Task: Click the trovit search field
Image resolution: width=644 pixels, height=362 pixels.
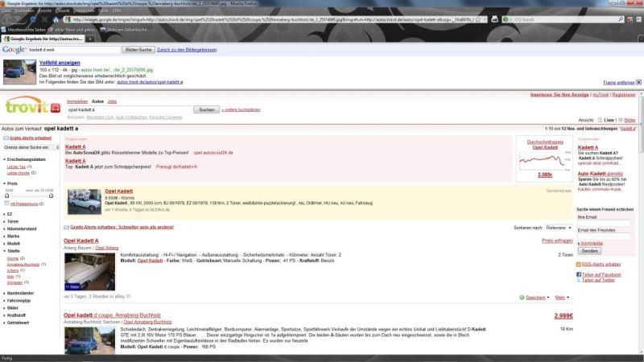Action: click(130, 109)
